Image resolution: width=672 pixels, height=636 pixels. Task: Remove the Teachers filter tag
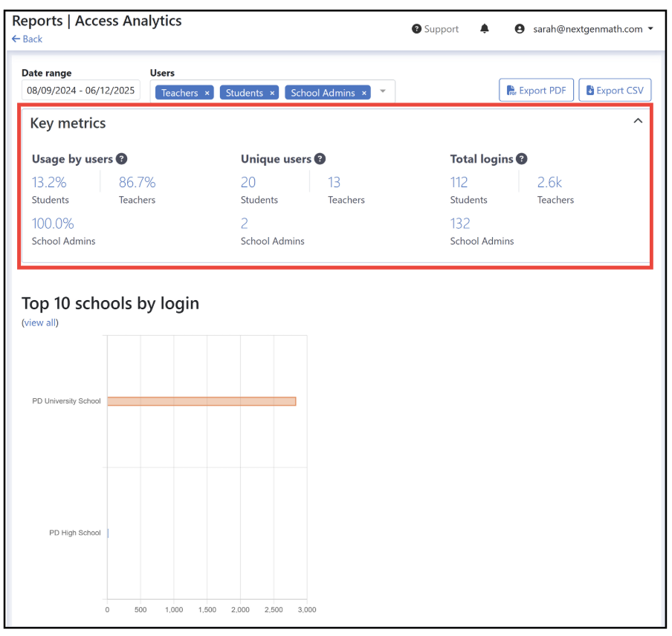pos(207,93)
